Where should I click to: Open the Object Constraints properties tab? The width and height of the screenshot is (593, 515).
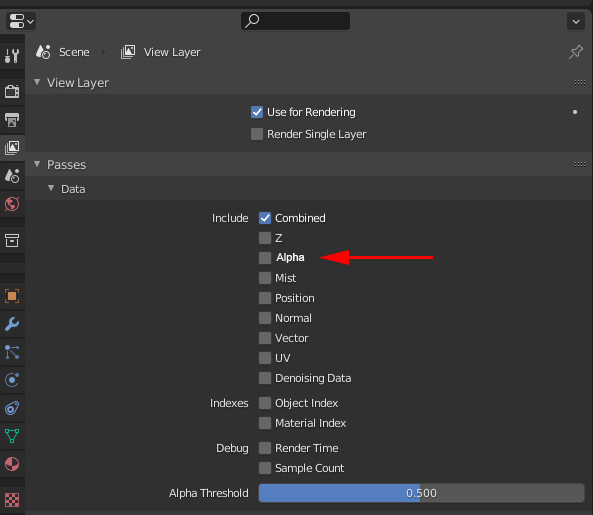12,408
